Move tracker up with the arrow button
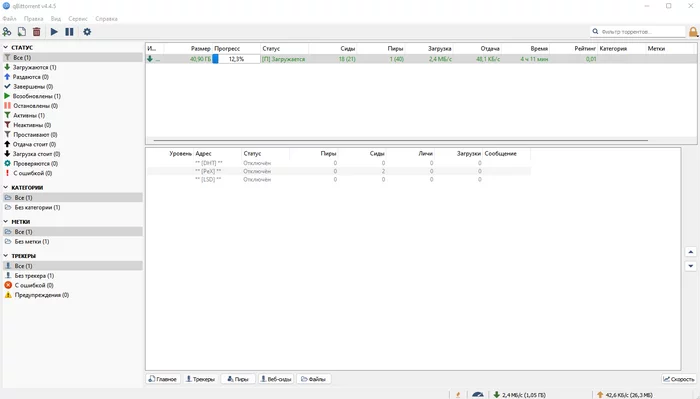Screen dimensions: 700x399 pyautogui.click(x=691, y=252)
